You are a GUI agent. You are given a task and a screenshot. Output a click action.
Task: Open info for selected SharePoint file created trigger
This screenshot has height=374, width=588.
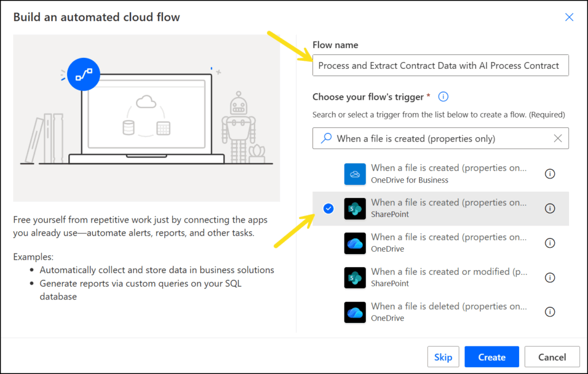(x=550, y=209)
